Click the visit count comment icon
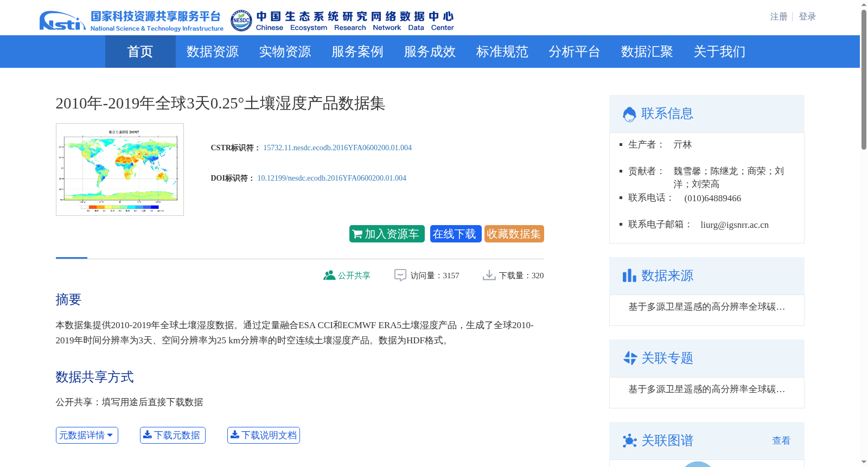The height and width of the screenshot is (467, 868). tap(400, 276)
